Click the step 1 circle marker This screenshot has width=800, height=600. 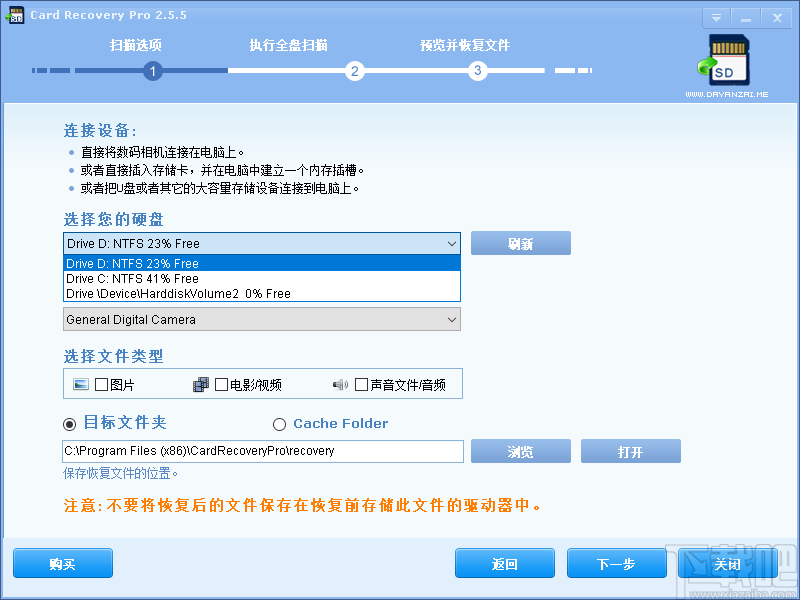click(x=153, y=70)
